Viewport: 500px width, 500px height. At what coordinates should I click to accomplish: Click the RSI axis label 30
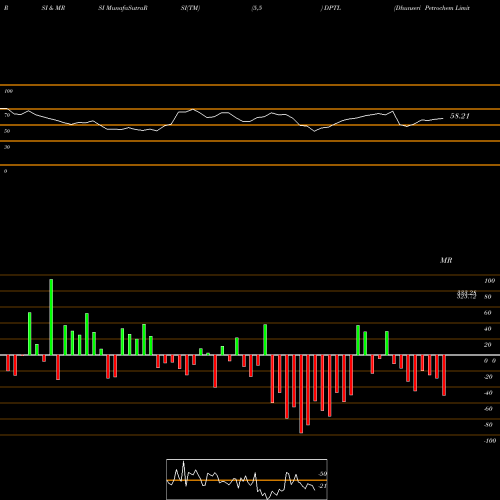point(7,147)
